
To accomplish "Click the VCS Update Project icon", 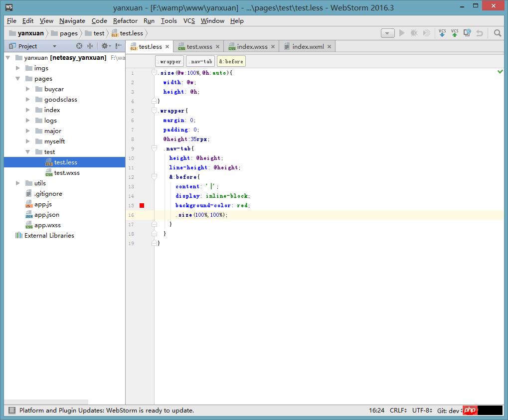I will [442, 33].
